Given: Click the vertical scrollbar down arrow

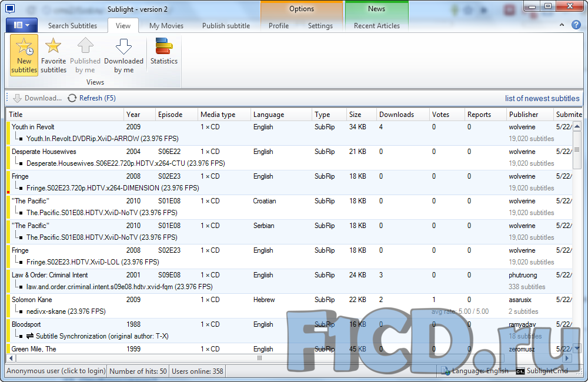Looking at the screenshot, I should [x=577, y=349].
